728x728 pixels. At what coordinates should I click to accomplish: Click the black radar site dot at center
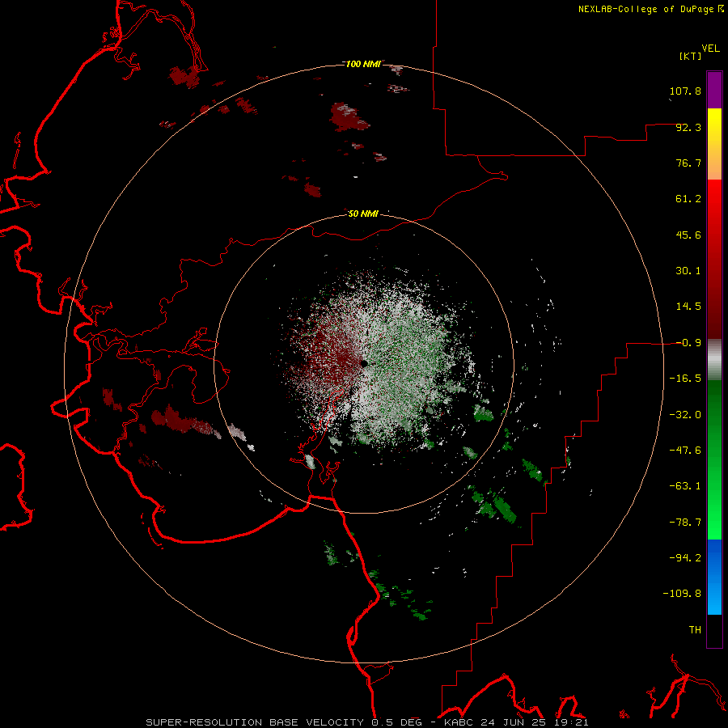pyautogui.click(x=365, y=363)
